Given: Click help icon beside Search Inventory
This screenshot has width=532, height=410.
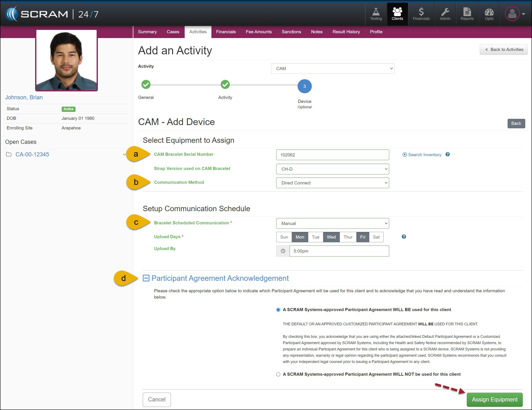Looking at the screenshot, I should point(448,154).
